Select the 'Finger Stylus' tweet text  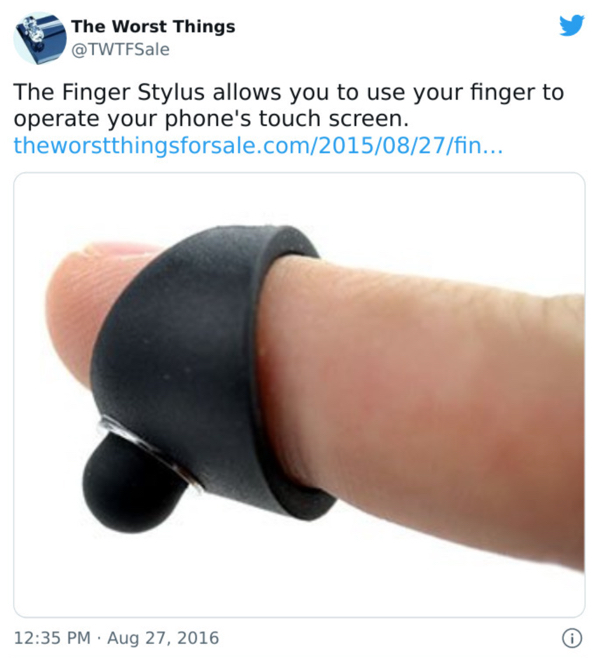pyautogui.click(x=133, y=92)
